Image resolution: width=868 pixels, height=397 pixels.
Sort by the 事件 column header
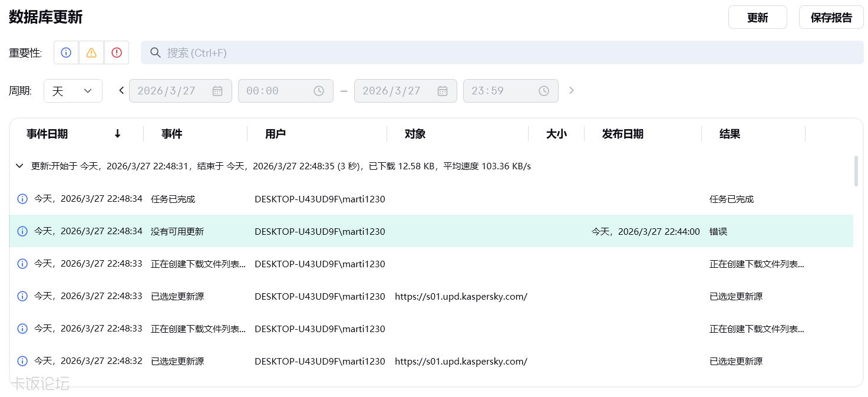coord(172,134)
